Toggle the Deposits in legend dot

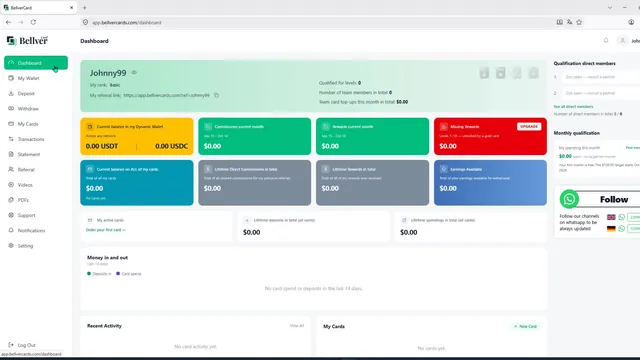coord(89,273)
